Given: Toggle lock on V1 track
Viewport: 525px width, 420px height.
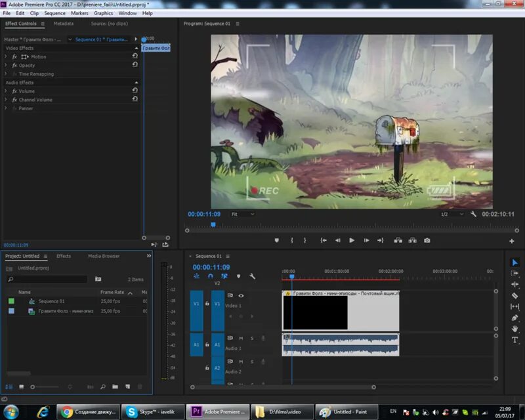Looking at the screenshot, I should pyautogui.click(x=207, y=303).
